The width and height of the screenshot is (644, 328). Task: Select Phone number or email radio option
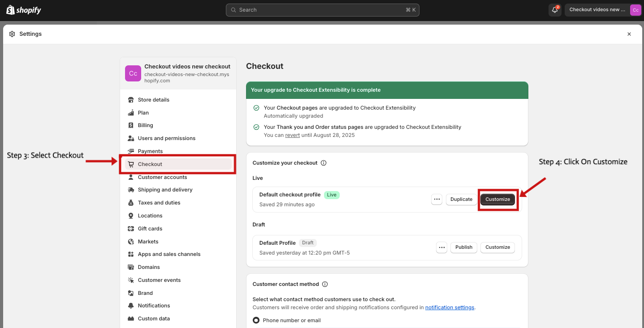(256, 320)
